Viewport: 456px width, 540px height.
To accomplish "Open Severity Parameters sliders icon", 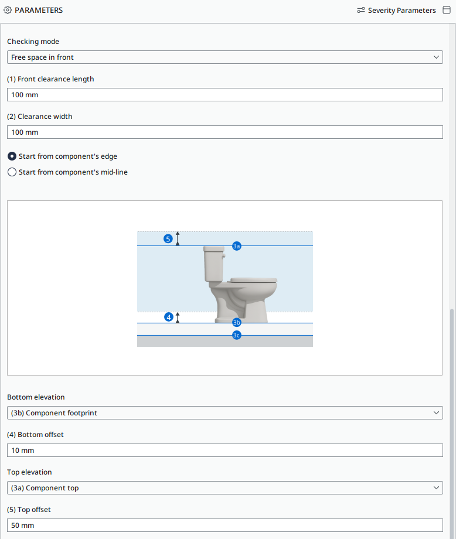I will [x=361, y=10].
